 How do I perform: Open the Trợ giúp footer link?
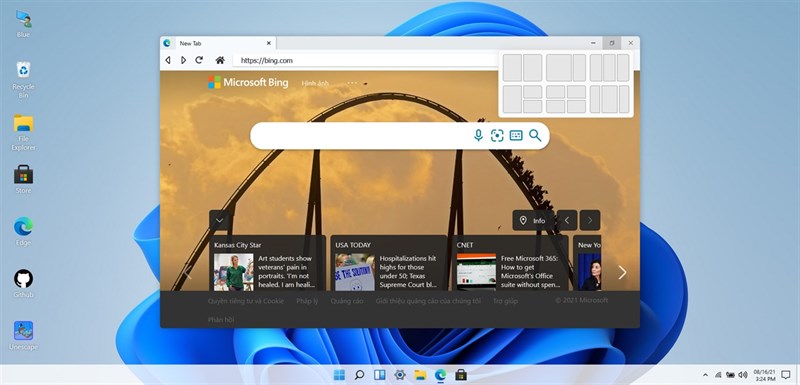505,301
